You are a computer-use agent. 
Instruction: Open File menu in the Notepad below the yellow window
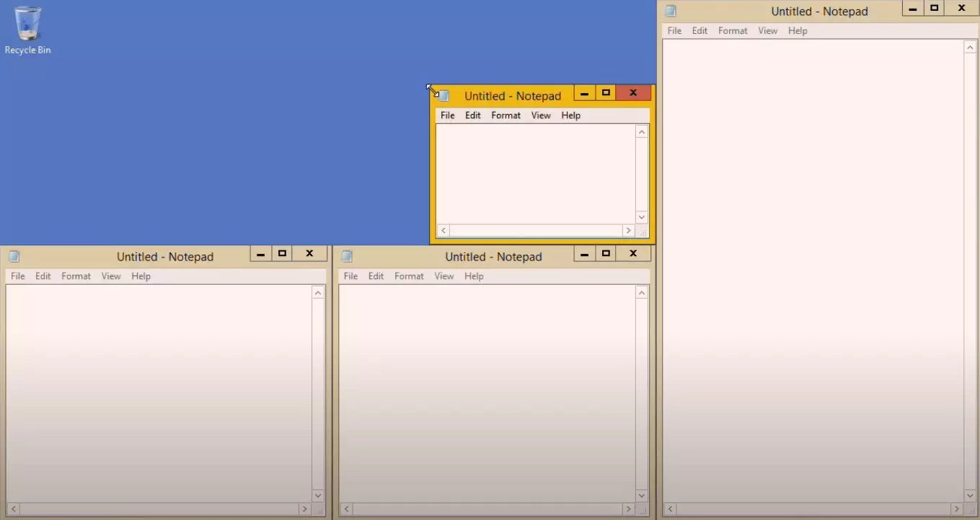pos(350,276)
